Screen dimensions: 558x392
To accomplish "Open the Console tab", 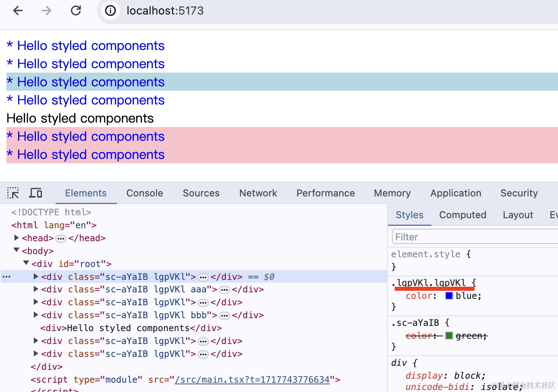I will pyautogui.click(x=145, y=193).
